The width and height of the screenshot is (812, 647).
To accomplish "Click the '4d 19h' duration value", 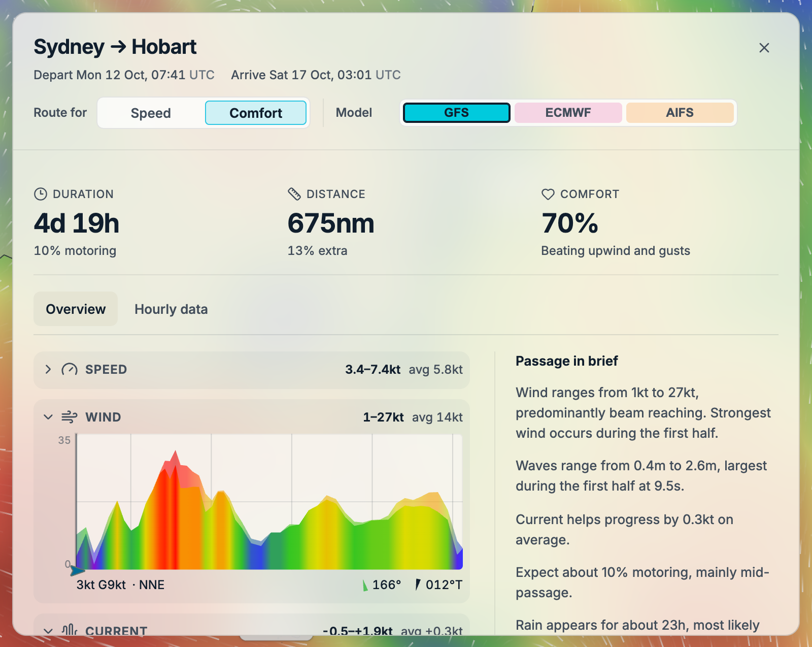I will (77, 223).
